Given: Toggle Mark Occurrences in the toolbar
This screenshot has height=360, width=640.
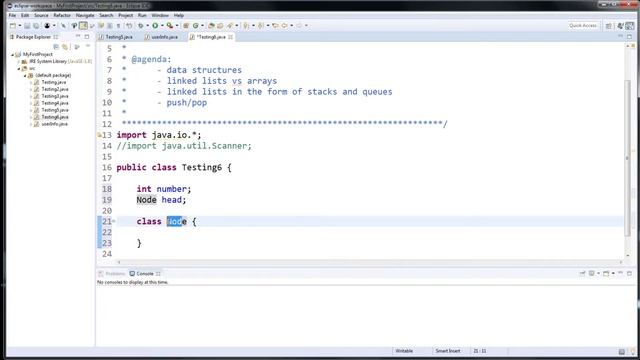Looking at the screenshot, I should coord(83,25).
